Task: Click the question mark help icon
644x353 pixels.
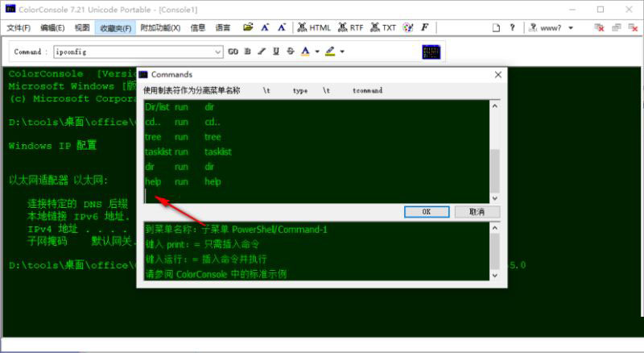Action: 512,28
